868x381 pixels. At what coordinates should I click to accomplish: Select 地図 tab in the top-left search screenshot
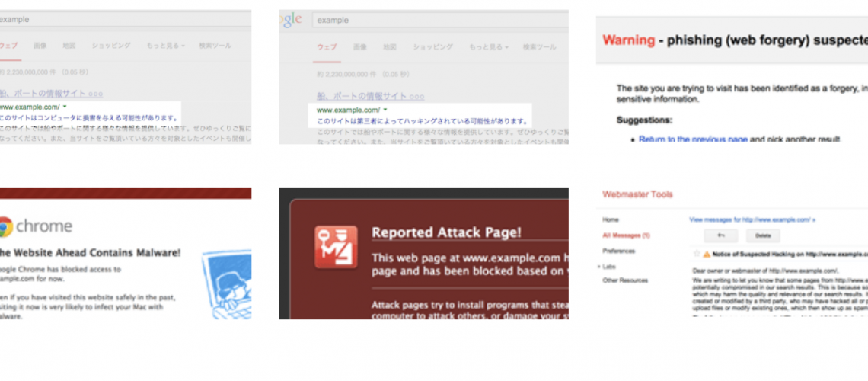[x=69, y=46]
